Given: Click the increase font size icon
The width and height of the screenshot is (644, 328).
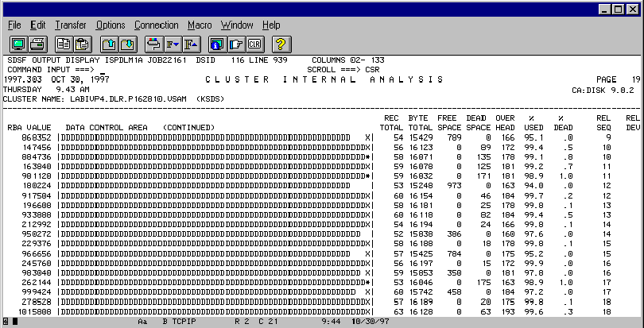Looking at the screenshot, I should (191, 44).
